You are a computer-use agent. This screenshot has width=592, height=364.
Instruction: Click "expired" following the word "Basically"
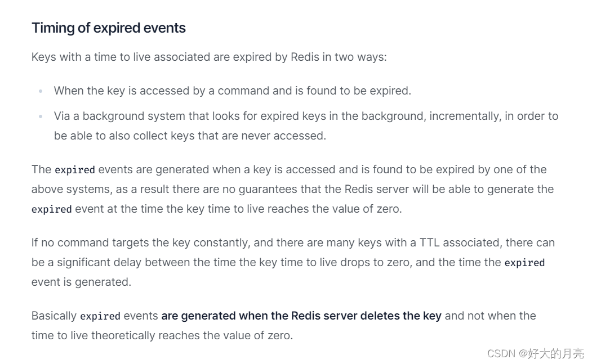click(100, 316)
